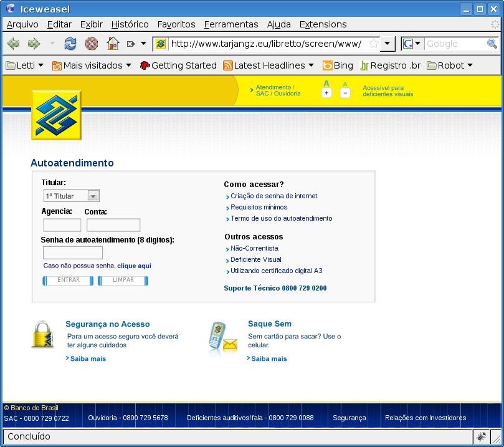
Task: Open Relações com Investidores footer link
Action: tap(426, 418)
